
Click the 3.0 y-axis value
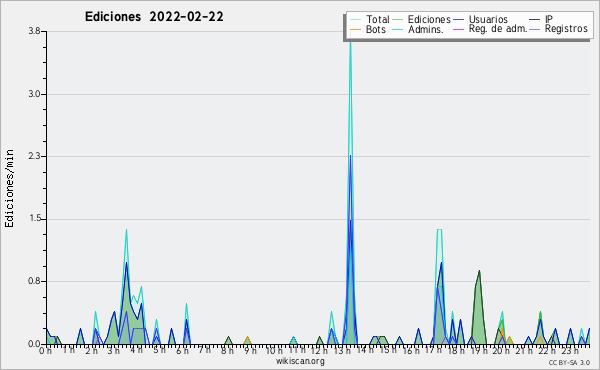pos(34,94)
